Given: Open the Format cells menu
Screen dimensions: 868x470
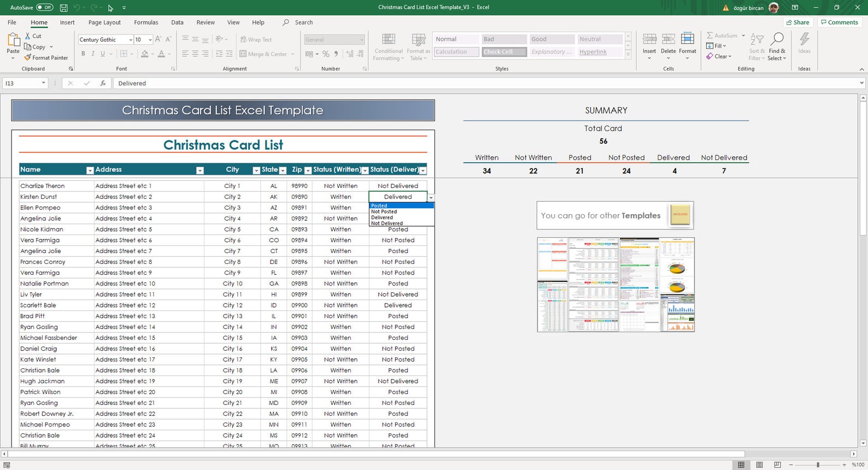Looking at the screenshot, I should 688,46.
